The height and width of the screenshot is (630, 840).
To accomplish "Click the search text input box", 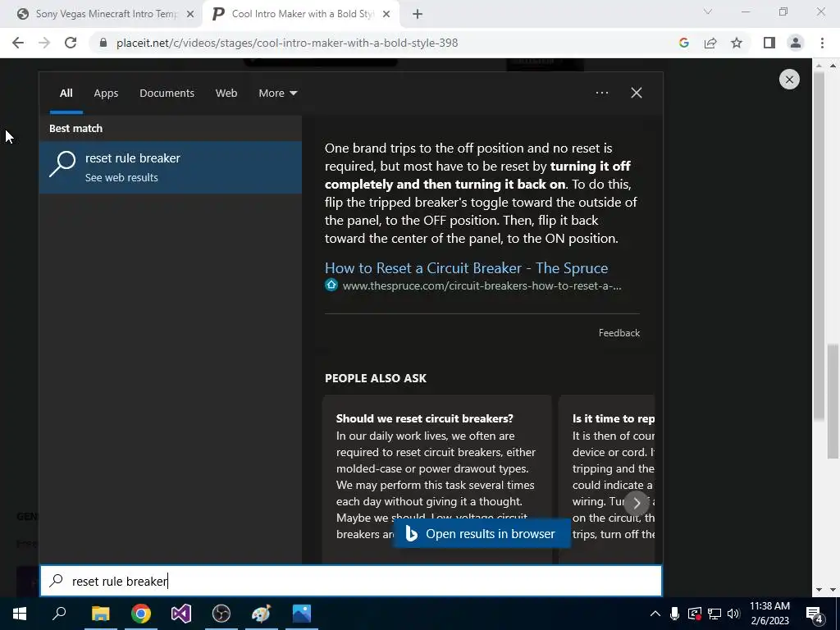I will [x=351, y=581].
